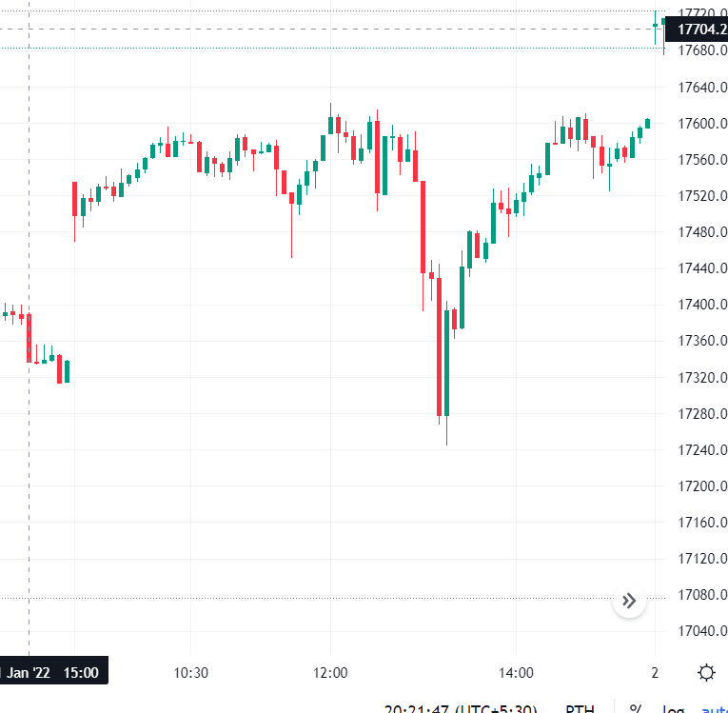Viewport: 728px width, 713px height.
Task: Toggle the auto scale option
Action: tap(714, 707)
